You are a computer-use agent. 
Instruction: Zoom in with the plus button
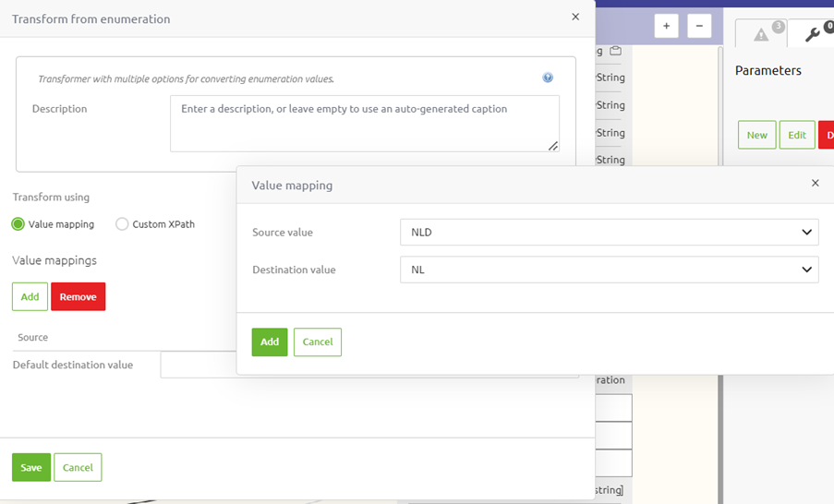click(x=666, y=26)
